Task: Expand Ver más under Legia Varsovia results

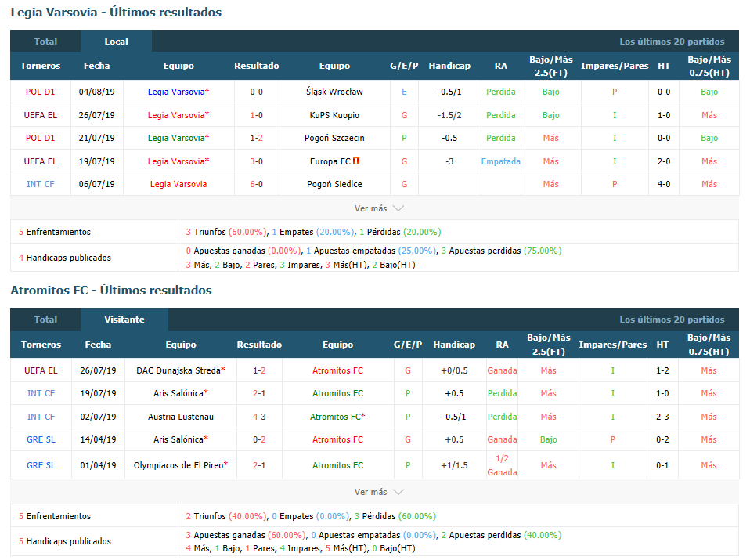Action: coord(379,208)
